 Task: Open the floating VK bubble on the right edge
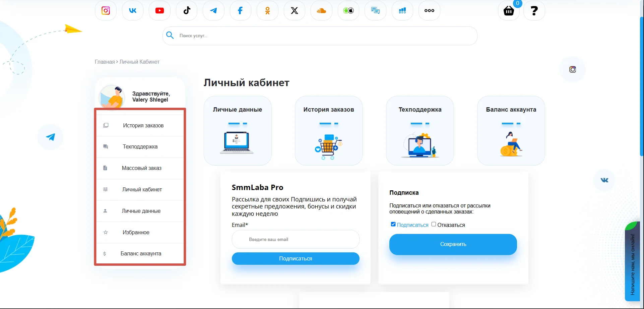(604, 180)
